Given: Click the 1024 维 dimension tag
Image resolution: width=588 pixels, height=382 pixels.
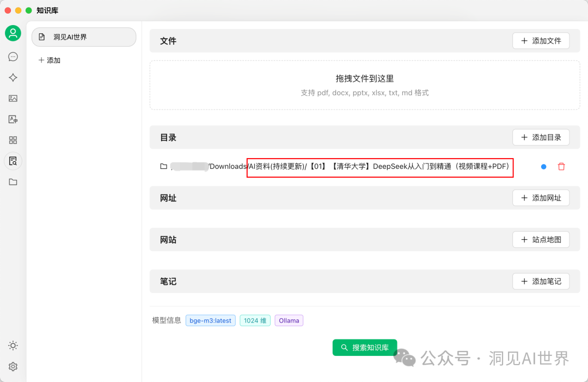Looking at the screenshot, I should click(x=255, y=320).
